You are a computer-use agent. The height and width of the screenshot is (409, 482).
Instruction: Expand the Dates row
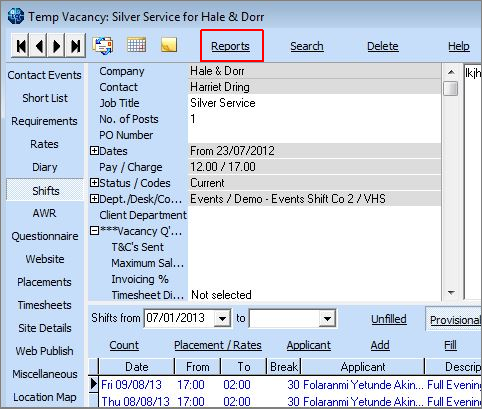tap(94, 151)
